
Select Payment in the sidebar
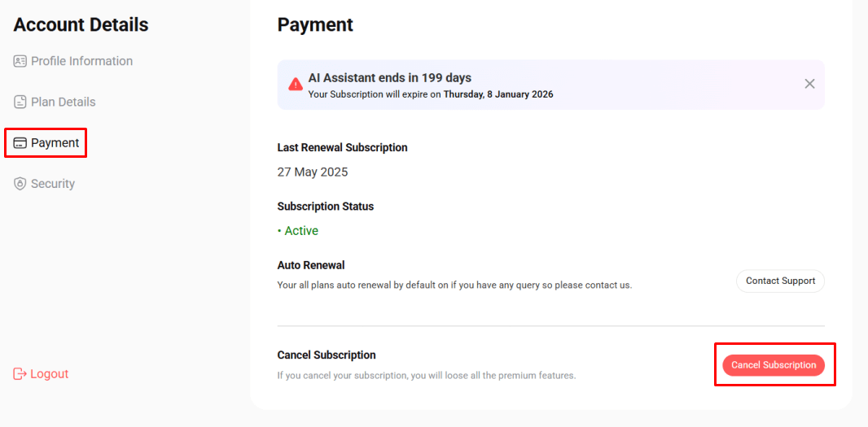46,143
